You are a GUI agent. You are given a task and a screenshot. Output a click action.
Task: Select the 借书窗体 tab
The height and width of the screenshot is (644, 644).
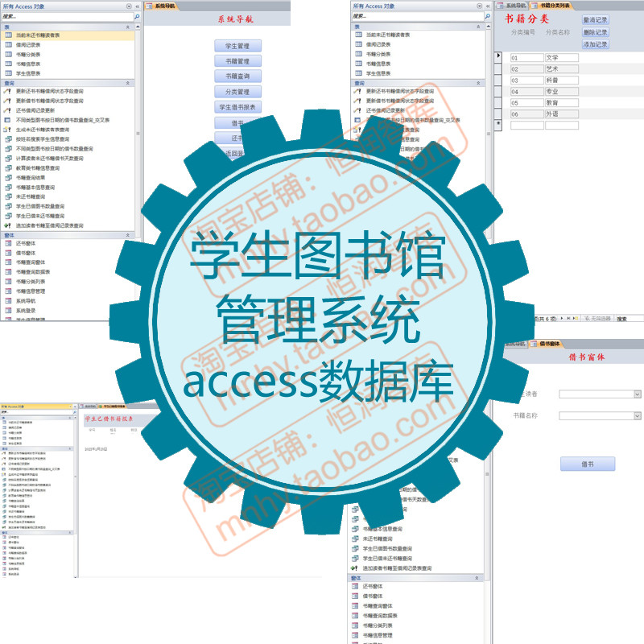pyautogui.click(x=546, y=344)
